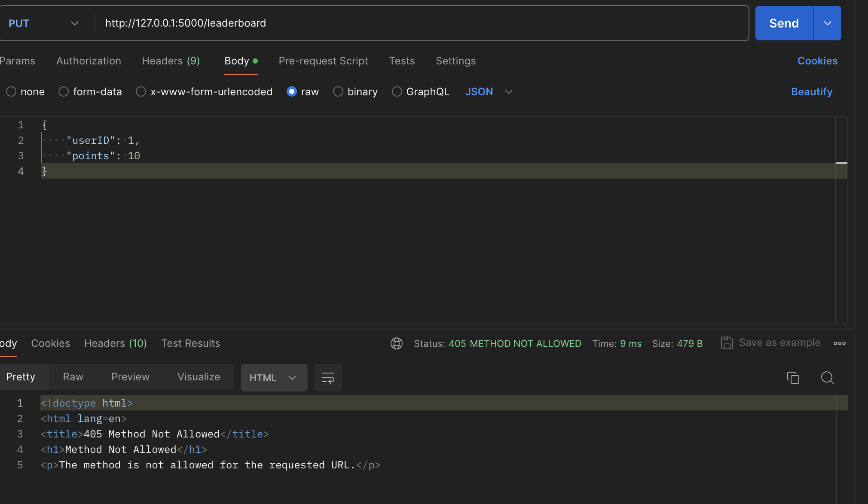
Task: Search the response with the magnifier icon
Action: 827,378
